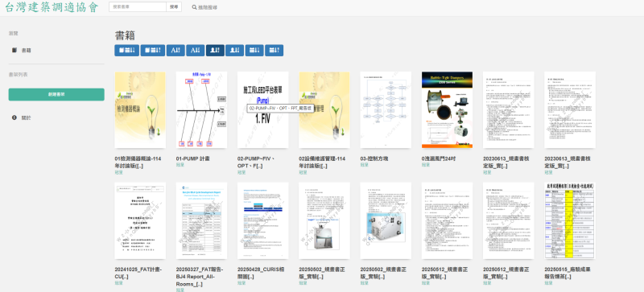Open cover of 20250428_CURIS相關圖
The image size is (644, 292).
(263, 221)
